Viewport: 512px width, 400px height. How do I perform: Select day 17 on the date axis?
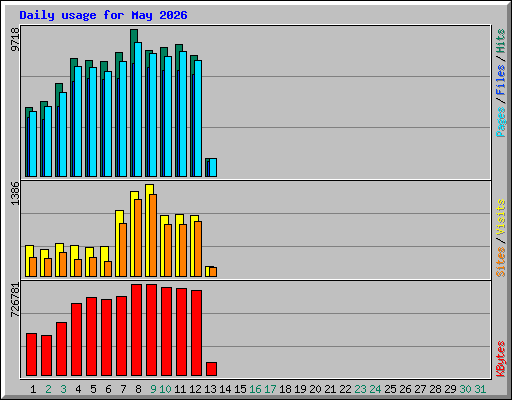click(270, 389)
